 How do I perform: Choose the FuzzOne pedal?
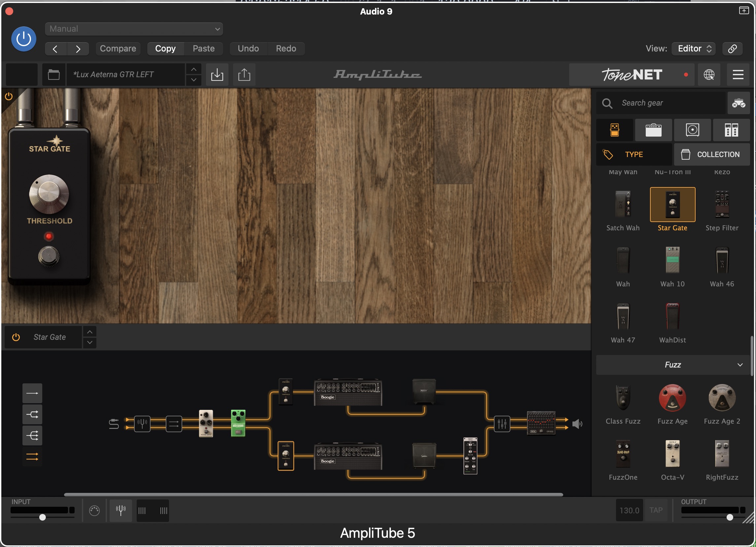coord(623,454)
